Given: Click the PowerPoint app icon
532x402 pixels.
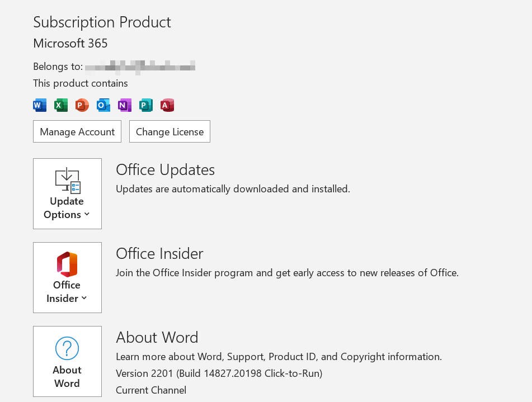Looking at the screenshot, I should point(82,105).
